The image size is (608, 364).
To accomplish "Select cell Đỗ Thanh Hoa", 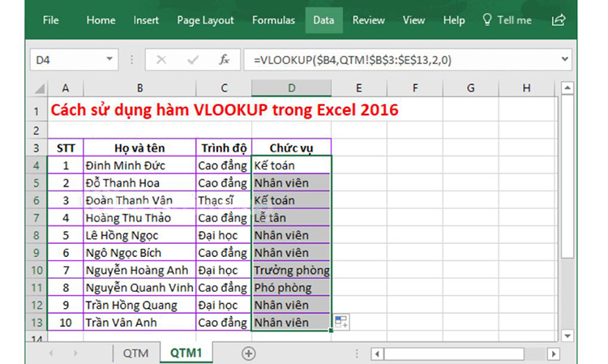I will coord(139,183).
